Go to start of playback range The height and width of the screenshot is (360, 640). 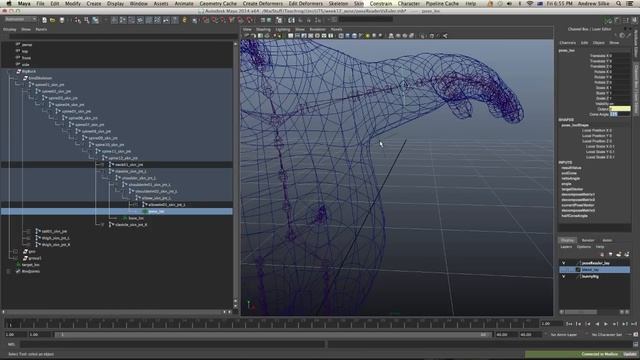click(569, 324)
